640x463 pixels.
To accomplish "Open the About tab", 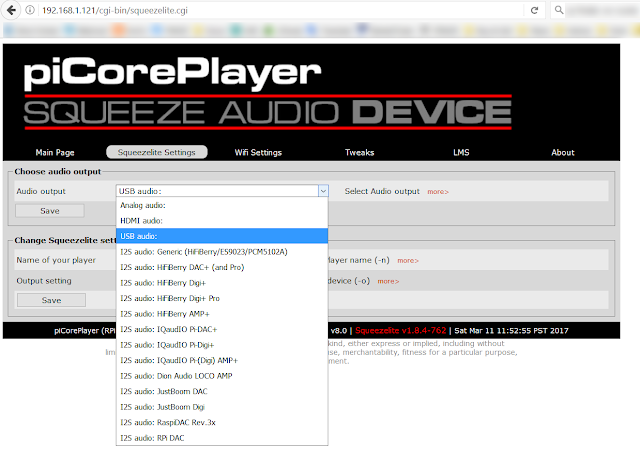I will (x=562, y=152).
